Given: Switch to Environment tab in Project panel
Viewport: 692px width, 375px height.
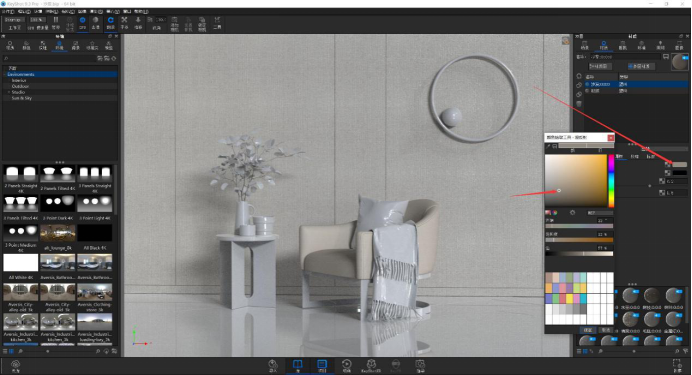Looking at the screenshot, I should 641,45.
